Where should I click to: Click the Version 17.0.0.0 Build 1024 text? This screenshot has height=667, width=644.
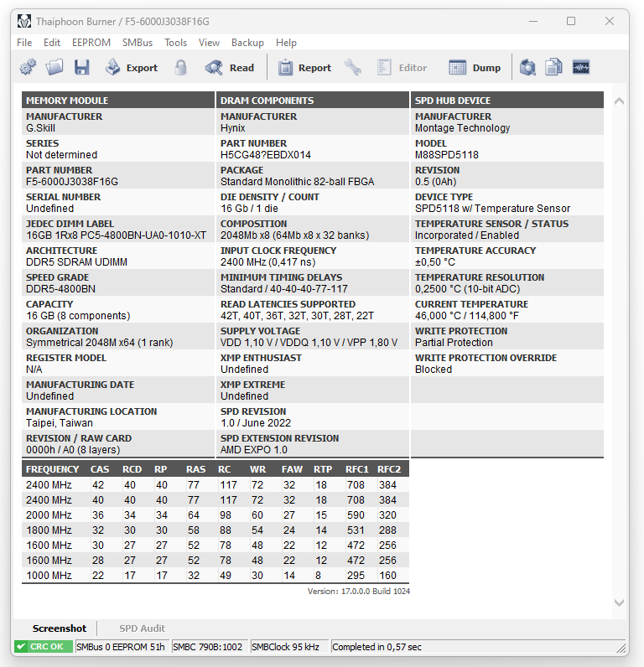point(359,592)
